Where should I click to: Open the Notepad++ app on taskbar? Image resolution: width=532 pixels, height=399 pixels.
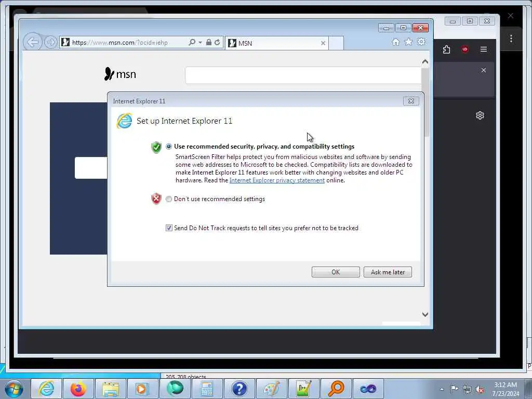303,389
